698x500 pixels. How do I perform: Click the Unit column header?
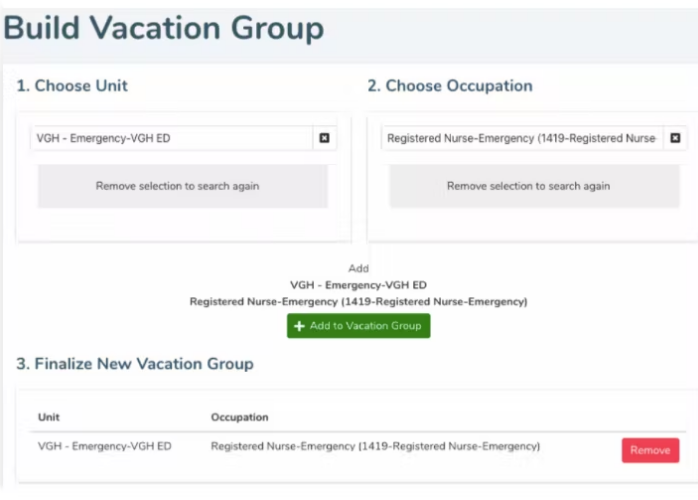(x=48, y=417)
